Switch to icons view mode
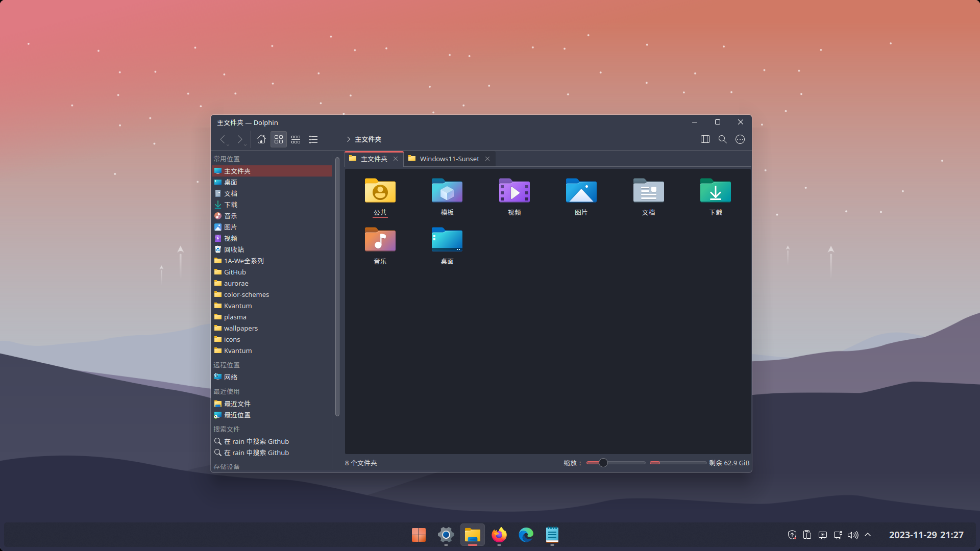This screenshot has width=980, height=551. click(279, 139)
